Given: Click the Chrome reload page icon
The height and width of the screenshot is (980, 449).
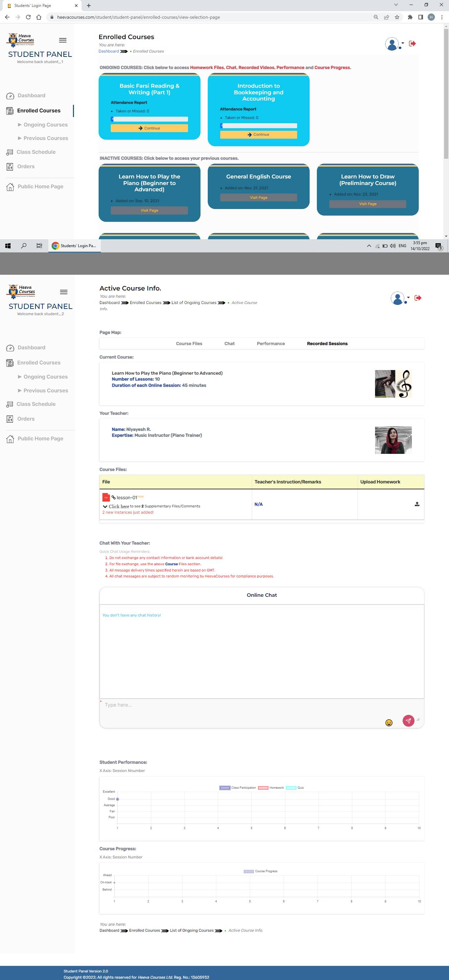Looking at the screenshot, I should tap(28, 17).
